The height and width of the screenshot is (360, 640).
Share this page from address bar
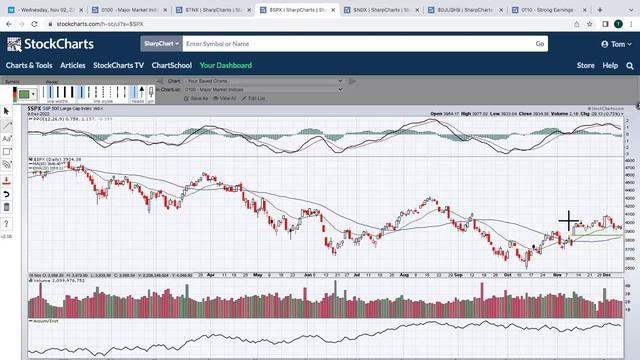click(x=577, y=24)
